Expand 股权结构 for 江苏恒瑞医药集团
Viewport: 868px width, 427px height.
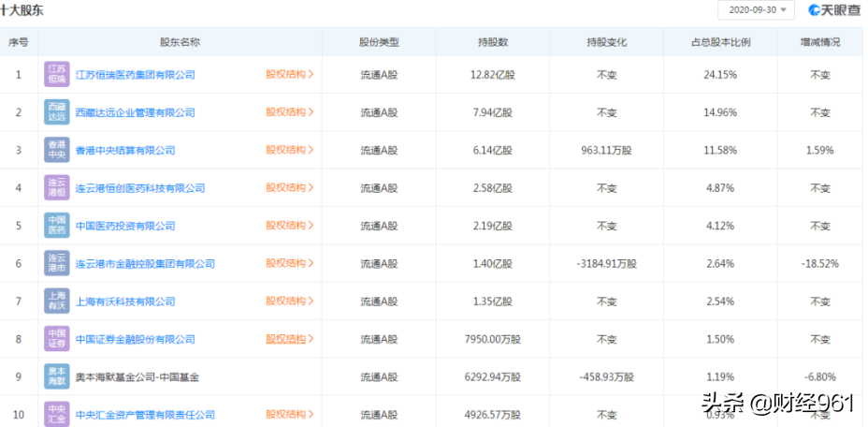point(290,74)
